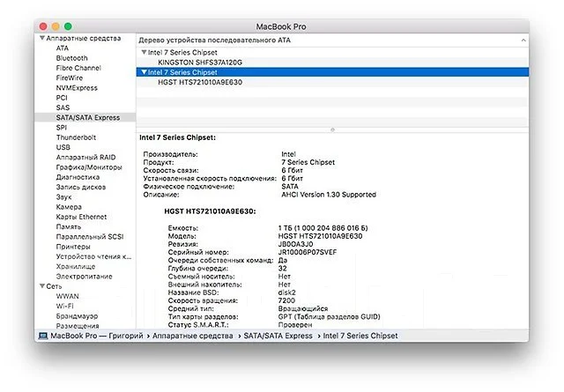Click BSD name value disk2
Viewport: 564px width, 392px height.
click(x=287, y=292)
